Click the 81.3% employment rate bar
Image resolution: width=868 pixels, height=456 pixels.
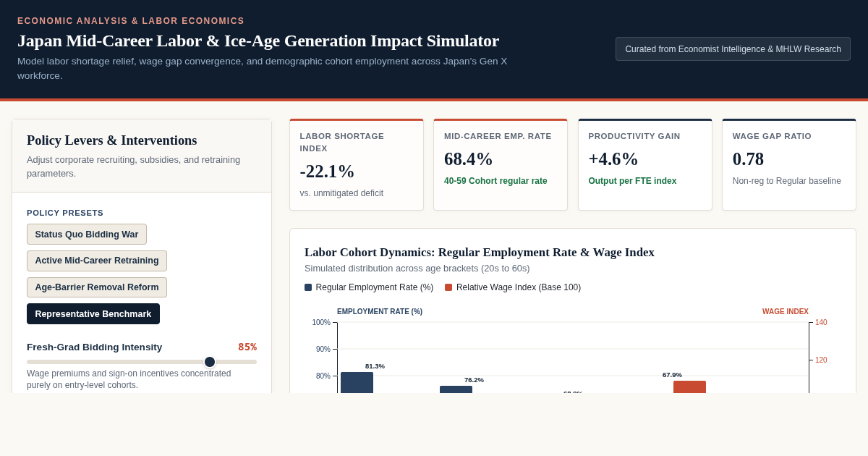coord(357,382)
